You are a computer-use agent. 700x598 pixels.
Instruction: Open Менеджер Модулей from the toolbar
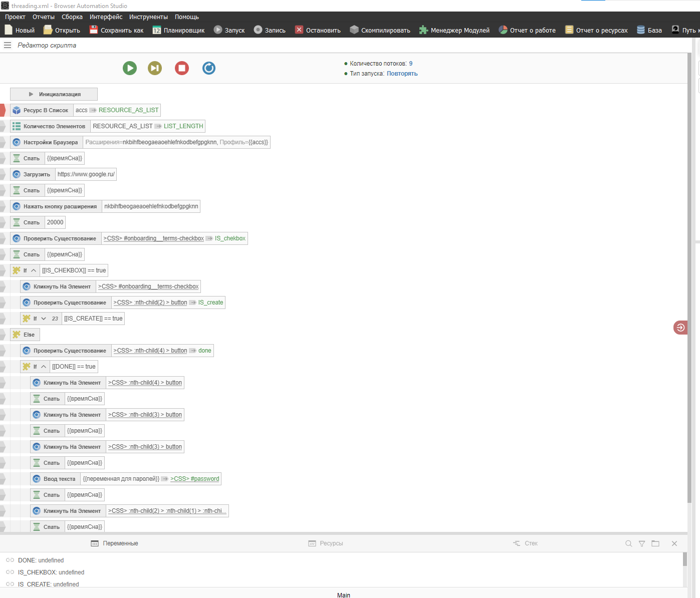pos(423,30)
